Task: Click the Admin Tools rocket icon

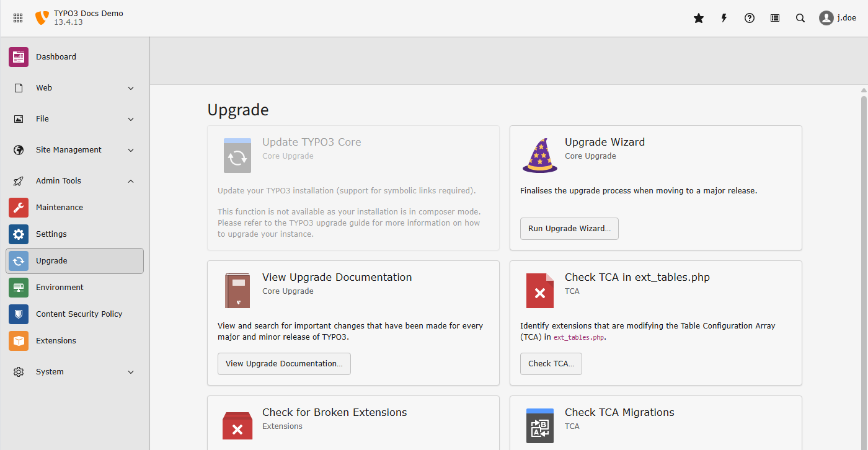Action: [19, 181]
